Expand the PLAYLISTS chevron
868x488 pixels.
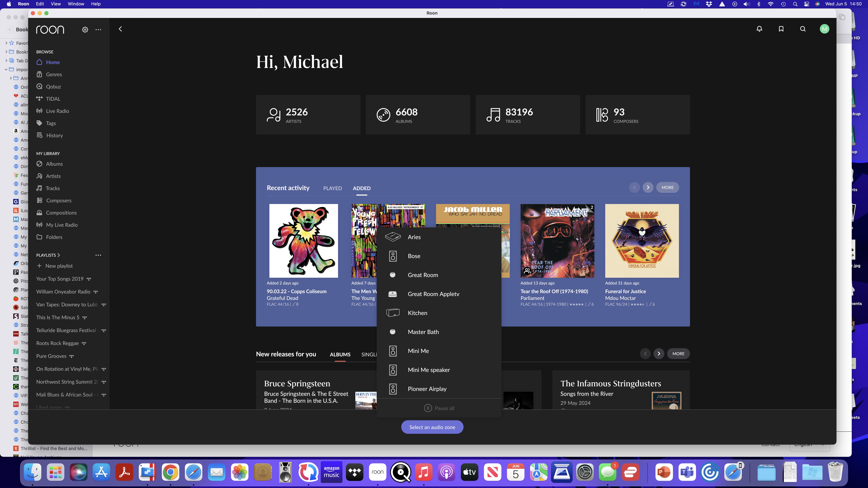[x=58, y=255]
